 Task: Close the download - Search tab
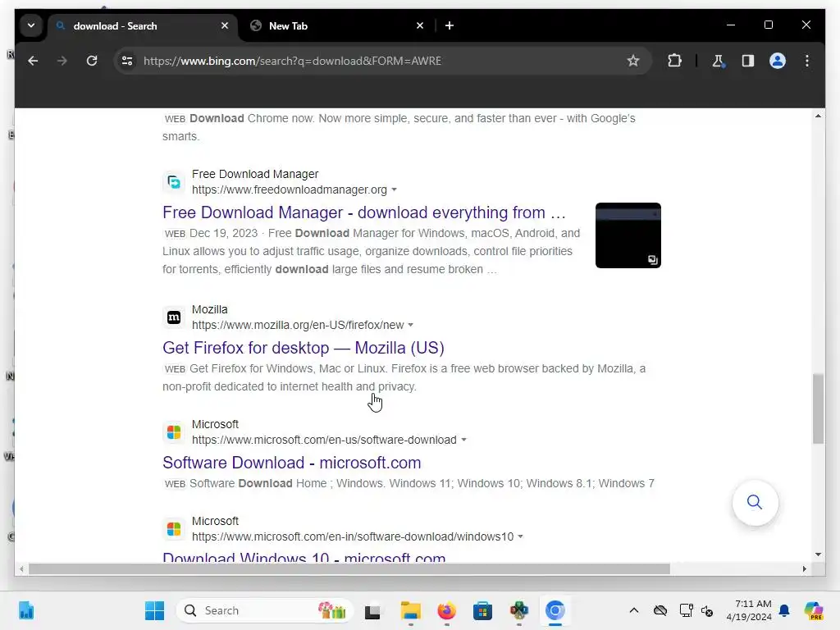(225, 25)
